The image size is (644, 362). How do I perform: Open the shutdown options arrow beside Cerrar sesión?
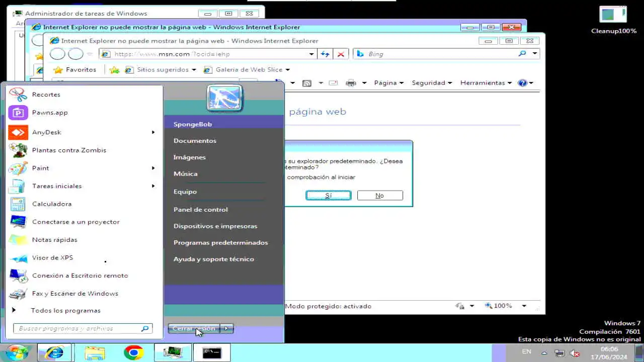[x=227, y=328]
